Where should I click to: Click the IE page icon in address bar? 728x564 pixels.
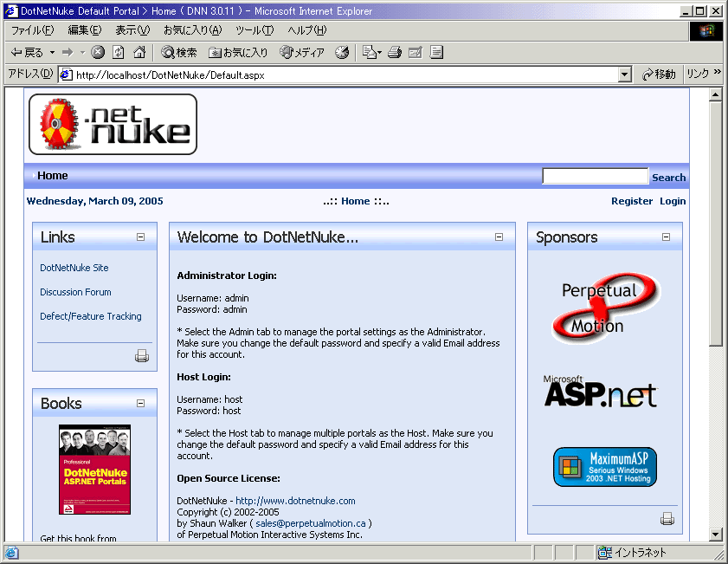click(x=67, y=75)
